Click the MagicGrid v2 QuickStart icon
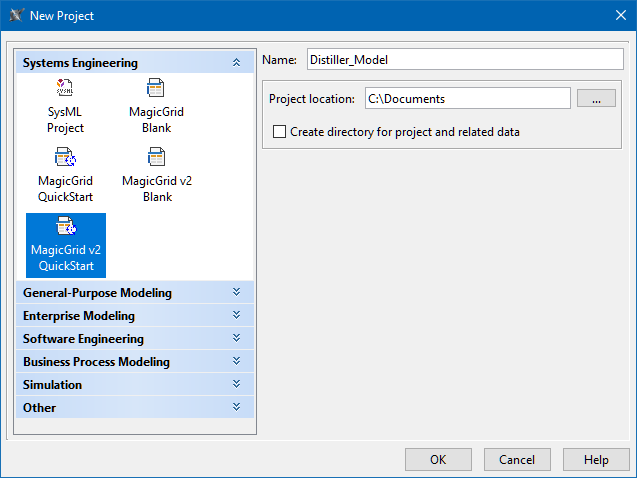637x478 pixels. 66,227
